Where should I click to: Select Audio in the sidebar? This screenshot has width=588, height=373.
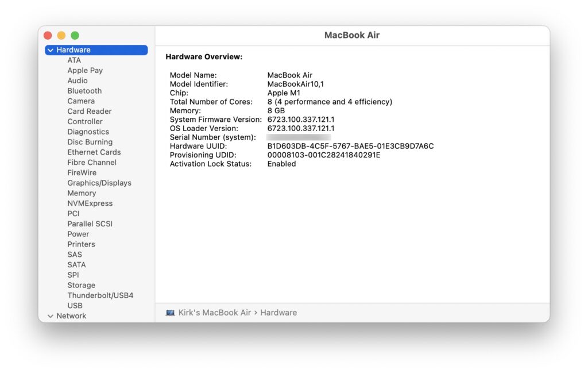click(x=78, y=80)
